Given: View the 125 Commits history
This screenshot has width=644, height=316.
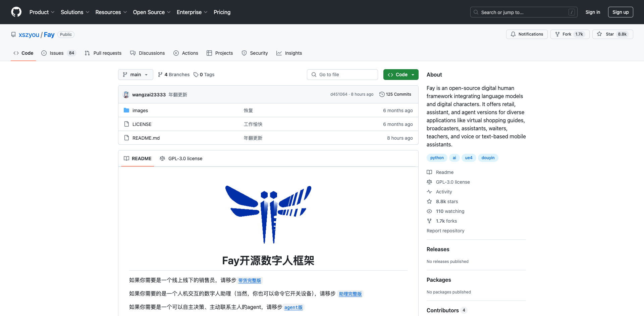Looking at the screenshot, I should coord(395,94).
